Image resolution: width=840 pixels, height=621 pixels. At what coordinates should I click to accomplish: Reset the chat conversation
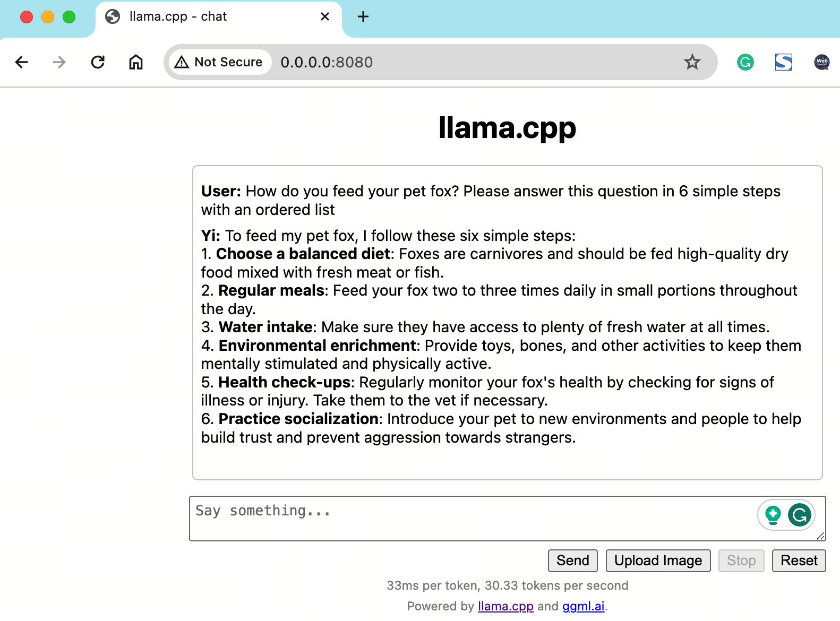coord(799,560)
